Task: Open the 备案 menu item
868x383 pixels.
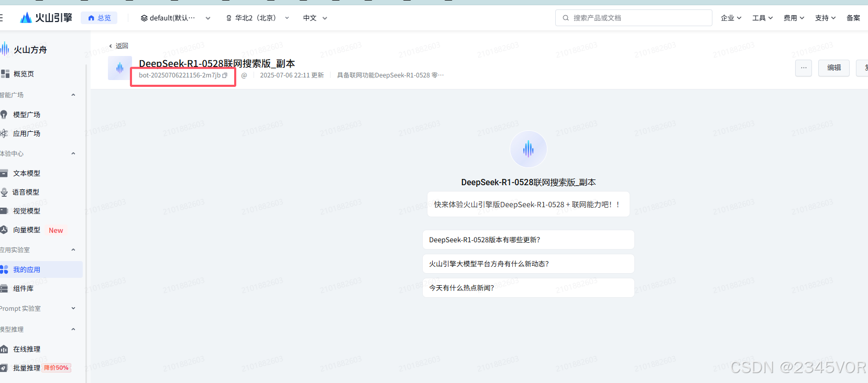Action: [x=853, y=18]
